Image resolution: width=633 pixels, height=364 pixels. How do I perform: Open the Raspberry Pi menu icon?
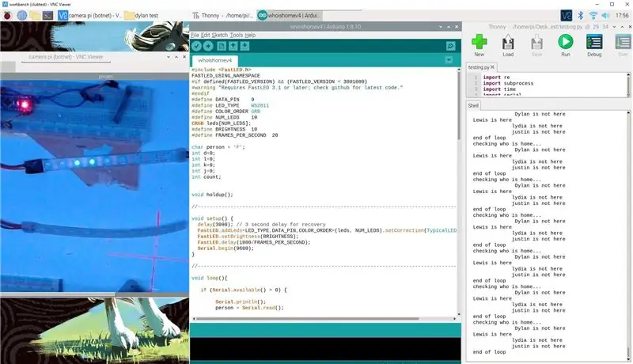7,15
